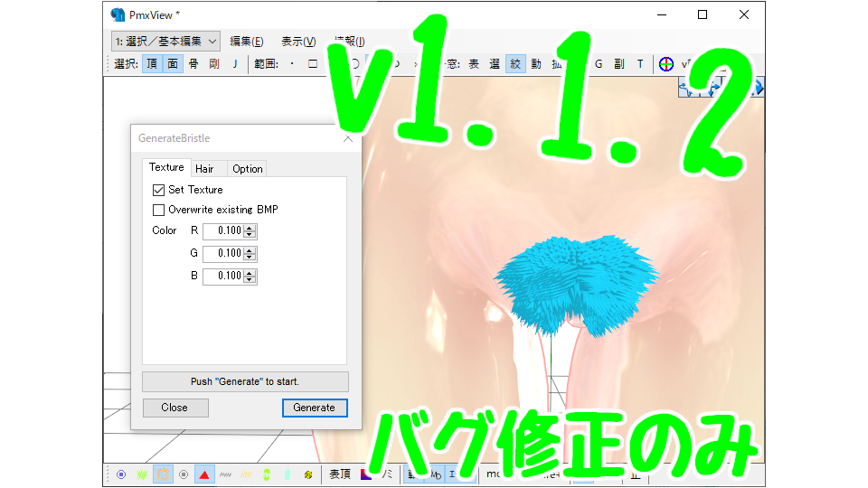
Task: Click the 副 toolbar button
Action: coord(618,64)
